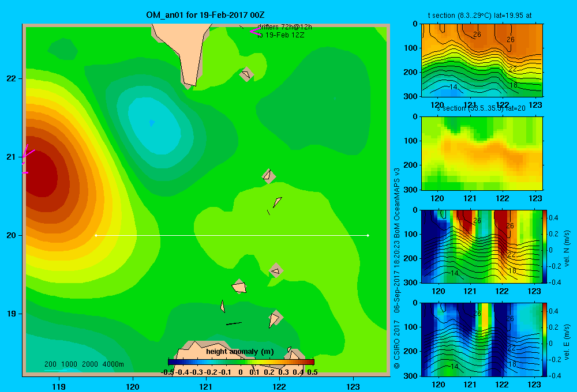
Task: Click the 'drifters 72h@12h' legend text
Action: coord(284,27)
